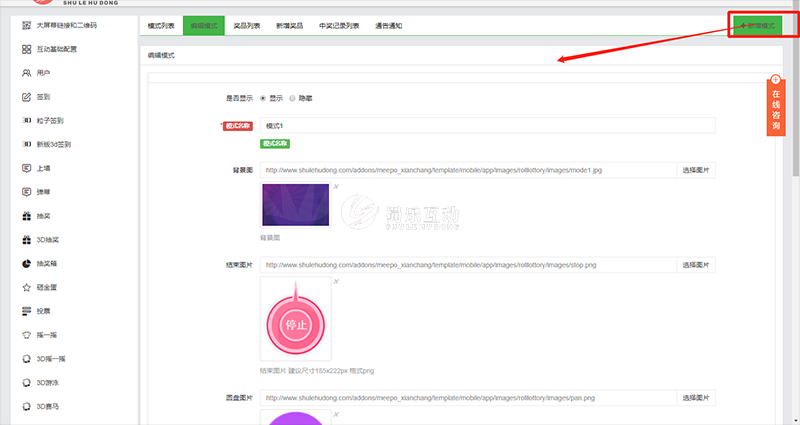The width and height of the screenshot is (800, 425).
Task: Switch to the 中奖记录列表 tab
Action: pyautogui.click(x=339, y=26)
